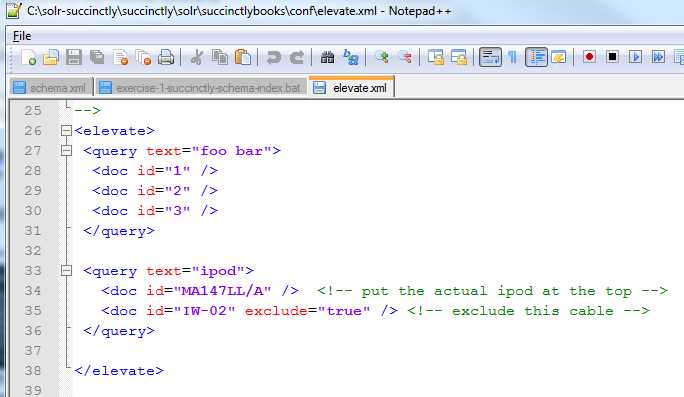
Task: Click the Zoom Out icon
Action: (x=405, y=58)
